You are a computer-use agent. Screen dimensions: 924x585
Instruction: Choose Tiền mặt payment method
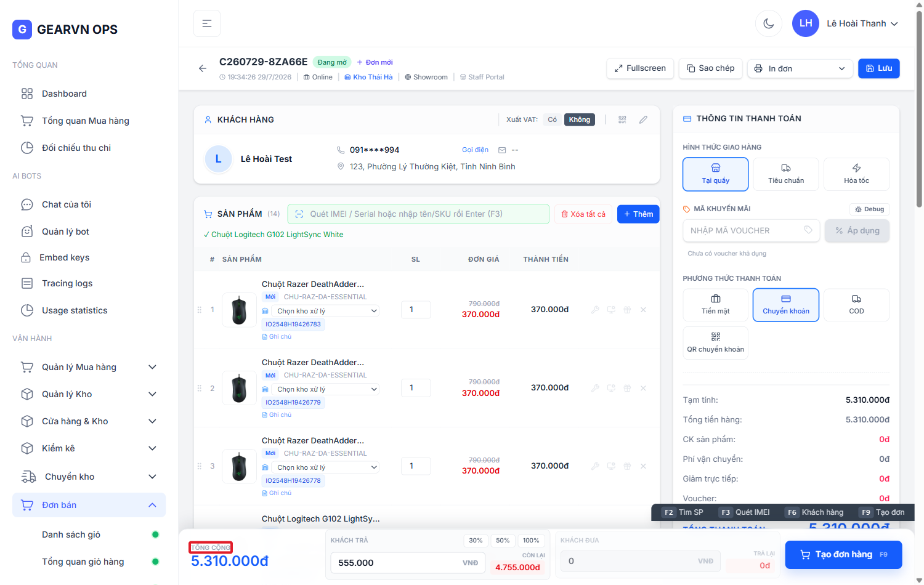[x=716, y=305]
